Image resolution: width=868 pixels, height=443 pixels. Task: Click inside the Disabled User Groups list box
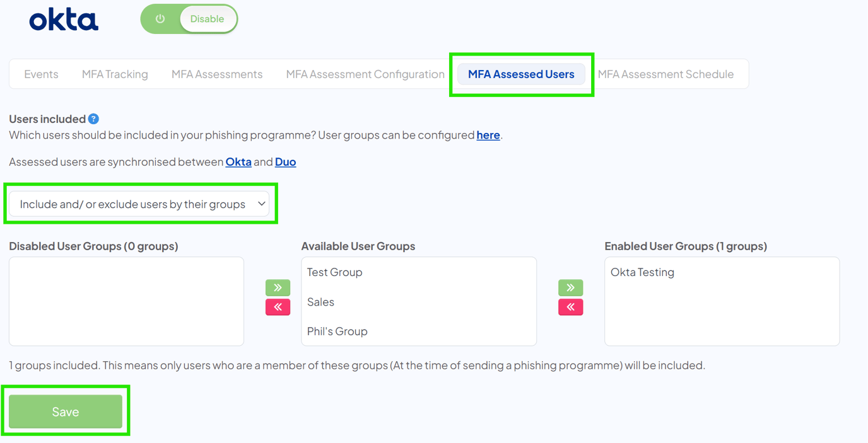click(x=126, y=301)
